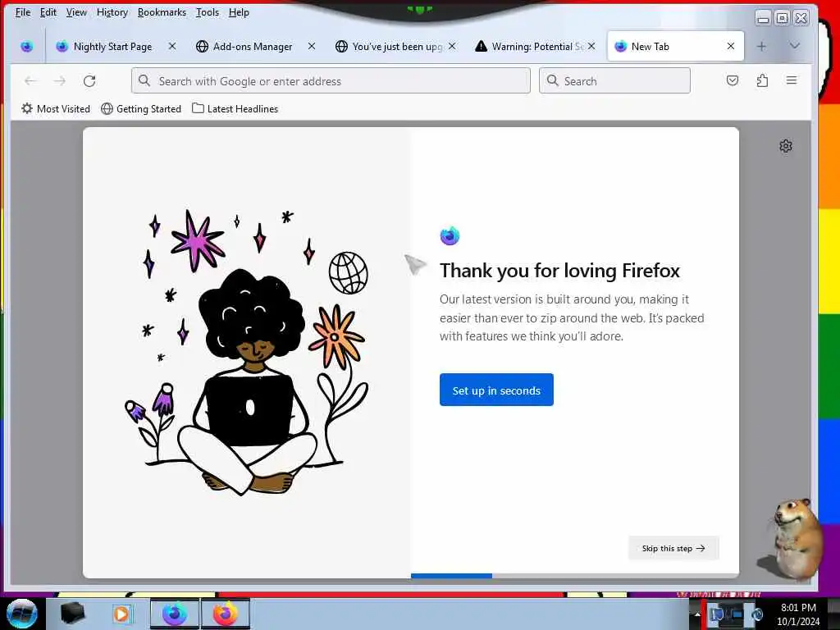The width and height of the screenshot is (840, 630).
Task: Open the View menu
Action: pos(76,11)
